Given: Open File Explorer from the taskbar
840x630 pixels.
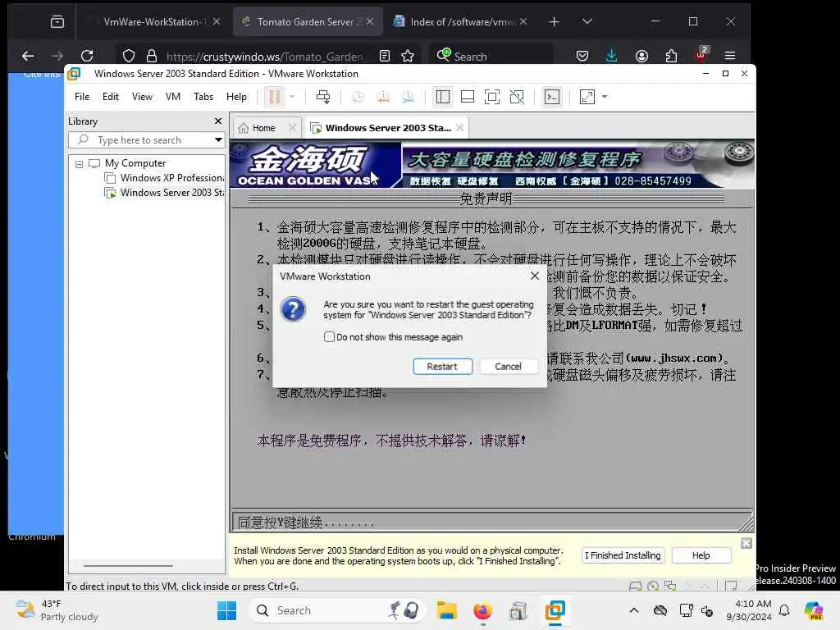Looking at the screenshot, I should tap(446, 610).
